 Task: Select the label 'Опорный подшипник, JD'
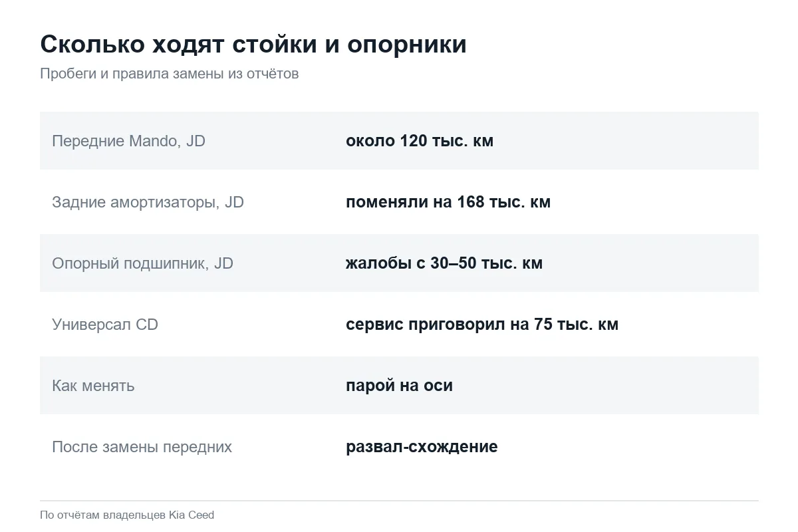click(x=142, y=263)
